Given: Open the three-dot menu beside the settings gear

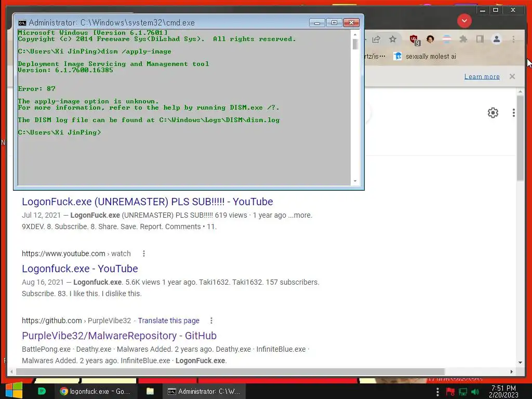Looking at the screenshot, I should coord(514,113).
